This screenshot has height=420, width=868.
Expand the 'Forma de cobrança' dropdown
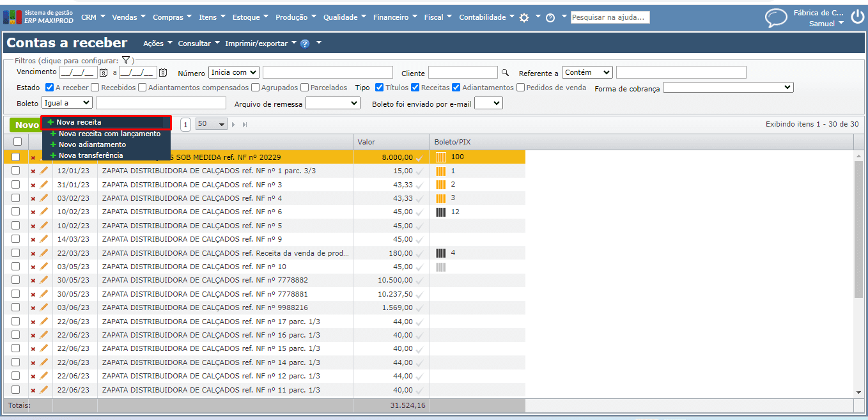click(727, 88)
